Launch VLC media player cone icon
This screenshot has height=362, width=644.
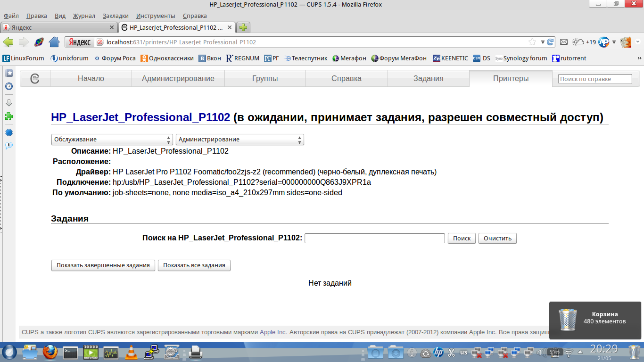tap(132, 352)
